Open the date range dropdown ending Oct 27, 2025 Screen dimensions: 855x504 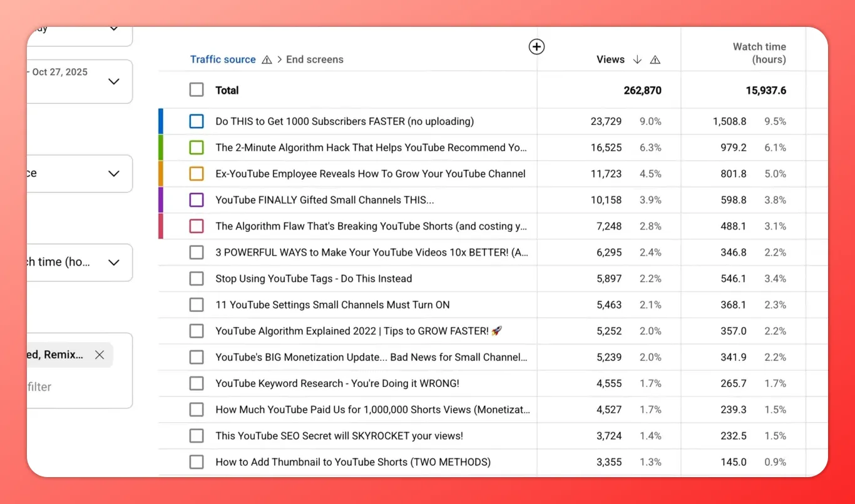click(79, 81)
